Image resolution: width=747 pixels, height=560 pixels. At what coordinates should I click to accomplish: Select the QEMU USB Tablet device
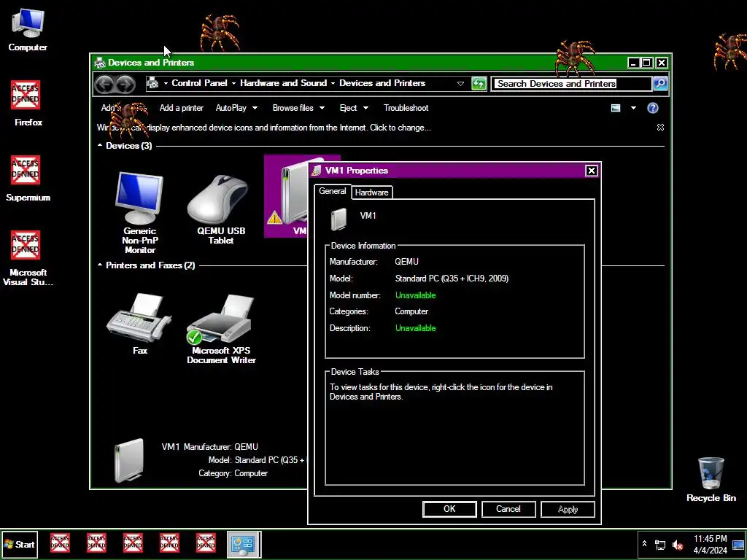[220, 209]
